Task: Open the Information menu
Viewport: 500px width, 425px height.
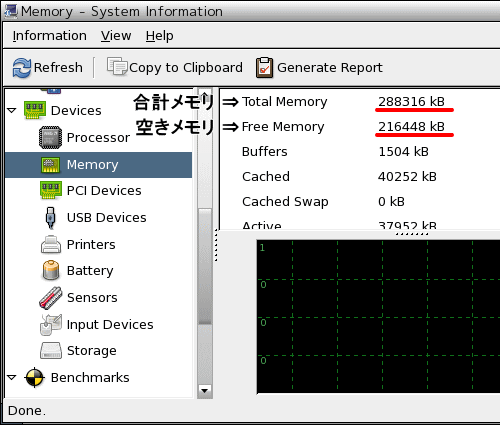Action: pyautogui.click(x=49, y=36)
